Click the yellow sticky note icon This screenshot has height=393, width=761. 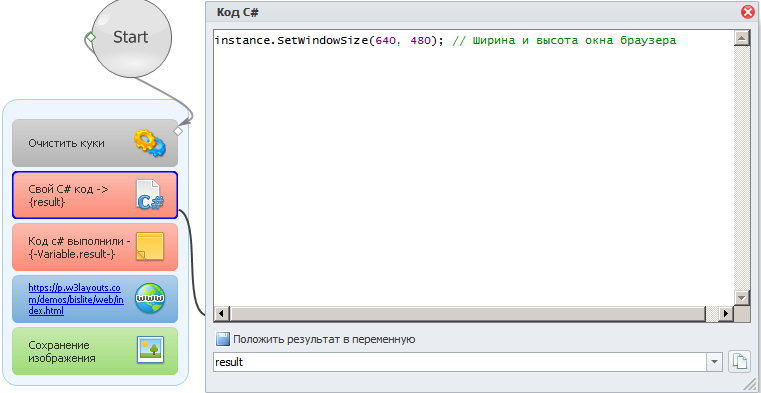click(150, 247)
